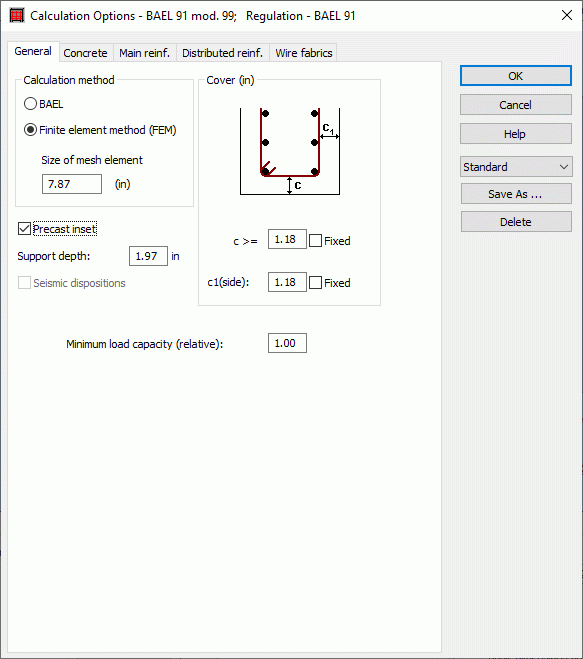Click the cover diagram illustration
Viewport: 583px width, 659px height.
(x=290, y=151)
